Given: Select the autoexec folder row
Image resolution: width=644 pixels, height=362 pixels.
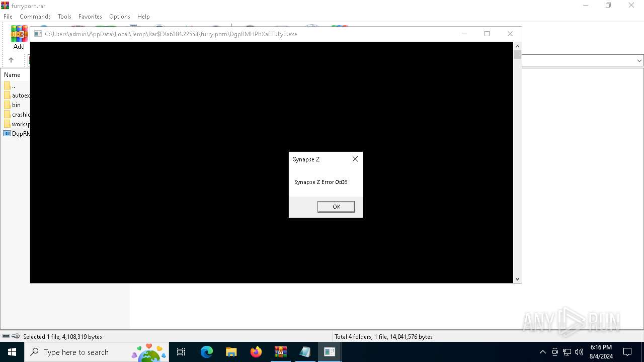Looking at the screenshot, I should (x=16, y=96).
